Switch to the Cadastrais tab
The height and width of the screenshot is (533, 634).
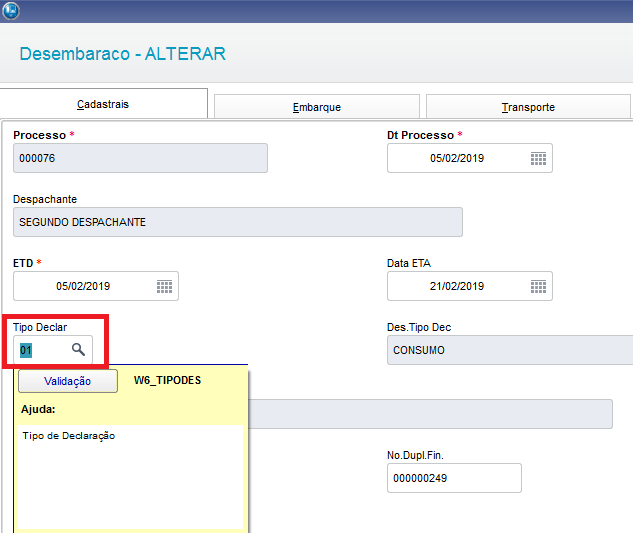pyautogui.click(x=103, y=104)
